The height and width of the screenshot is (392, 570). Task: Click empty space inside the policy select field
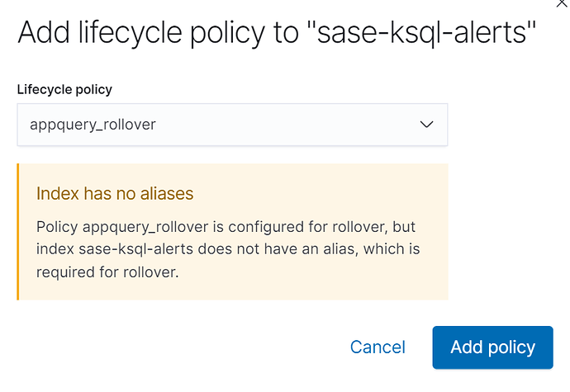point(289,125)
